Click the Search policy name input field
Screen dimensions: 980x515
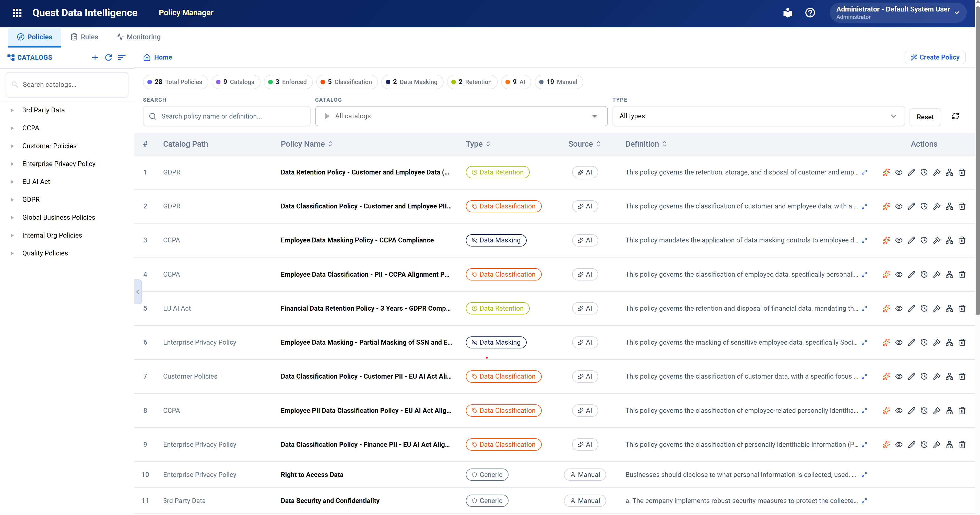click(x=227, y=116)
